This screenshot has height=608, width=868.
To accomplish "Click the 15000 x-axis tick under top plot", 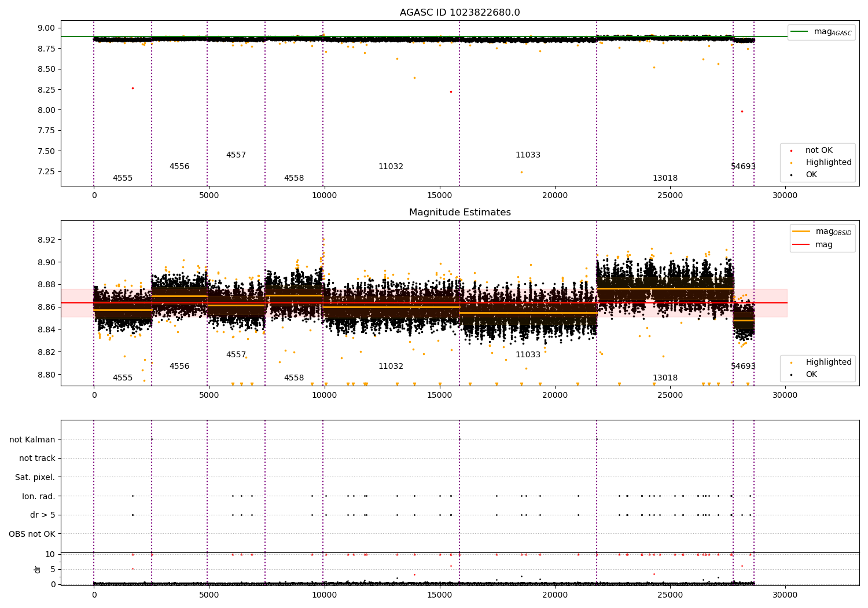I will 439,196.
